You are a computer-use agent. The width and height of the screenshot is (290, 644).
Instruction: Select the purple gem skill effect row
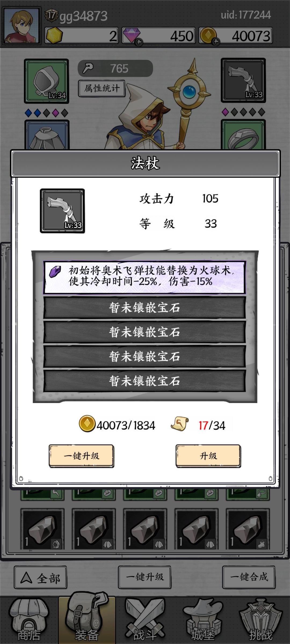pyautogui.click(x=144, y=277)
